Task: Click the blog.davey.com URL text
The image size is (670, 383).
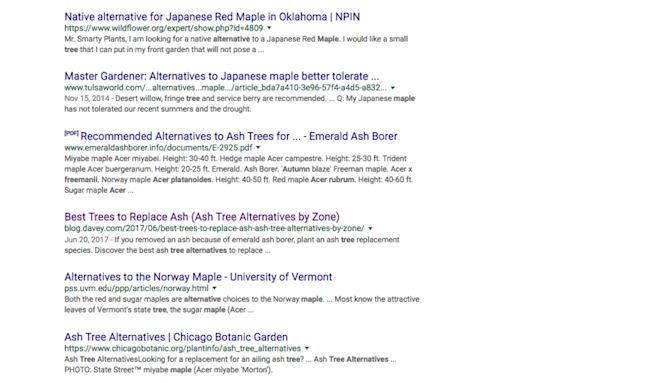Action: 215,228
